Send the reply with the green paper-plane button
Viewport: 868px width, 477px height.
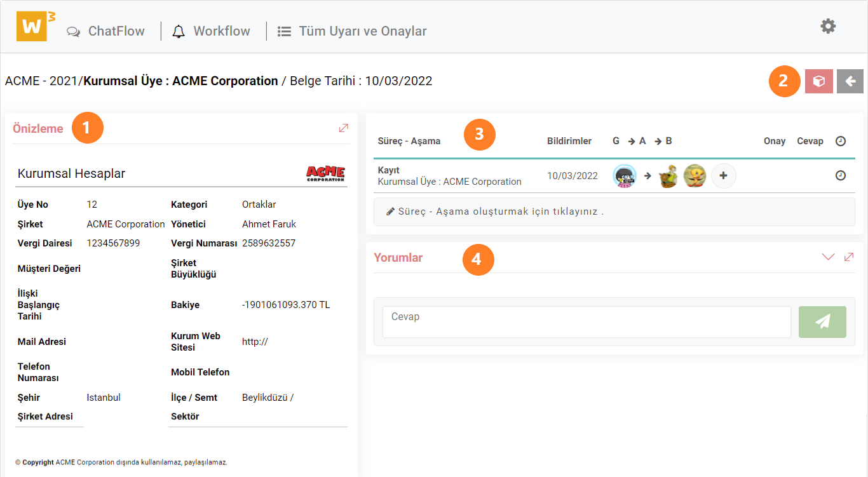[x=822, y=322]
